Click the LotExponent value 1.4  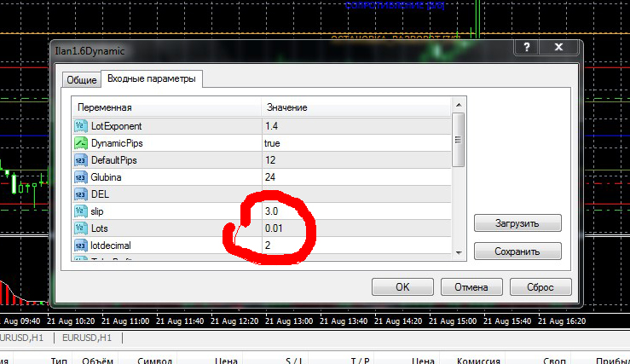point(271,126)
